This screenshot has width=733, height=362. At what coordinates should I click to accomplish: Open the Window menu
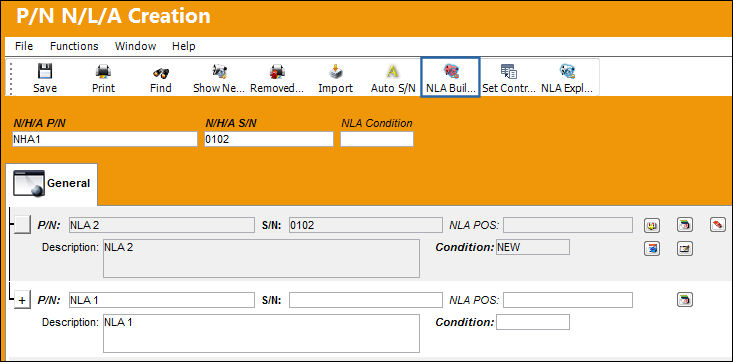(x=136, y=46)
